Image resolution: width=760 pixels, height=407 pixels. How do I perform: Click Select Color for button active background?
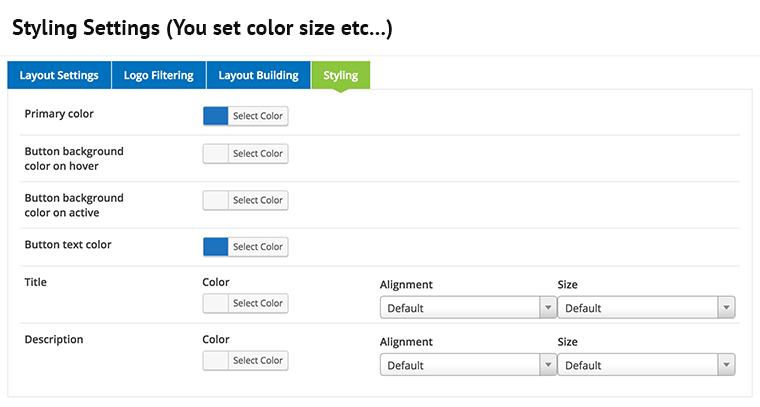[258, 200]
